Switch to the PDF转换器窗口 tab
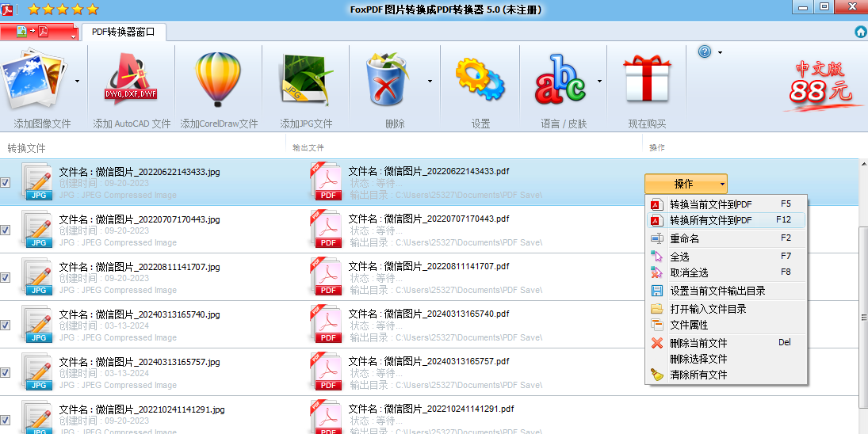 [x=124, y=32]
